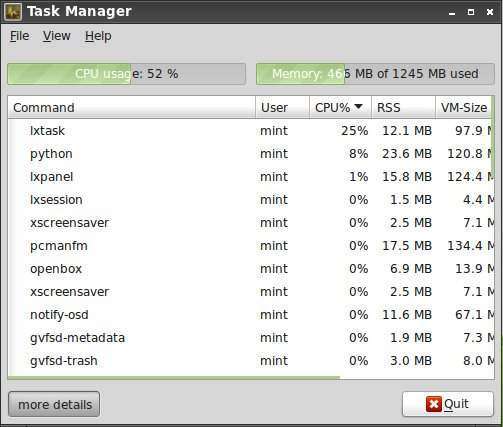Sort processes by Command column
The height and width of the screenshot is (427, 503).
pyautogui.click(x=132, y=107)
